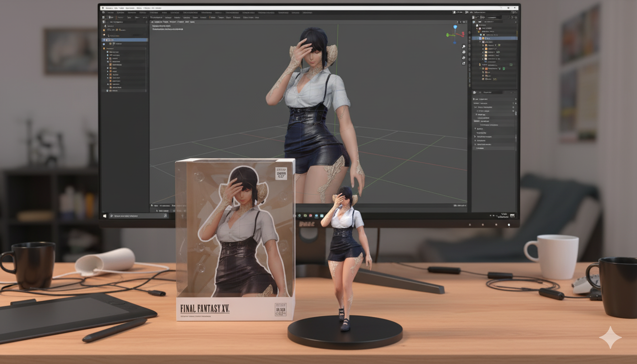Click the pan hand icon in the viewport

[464, 52]
